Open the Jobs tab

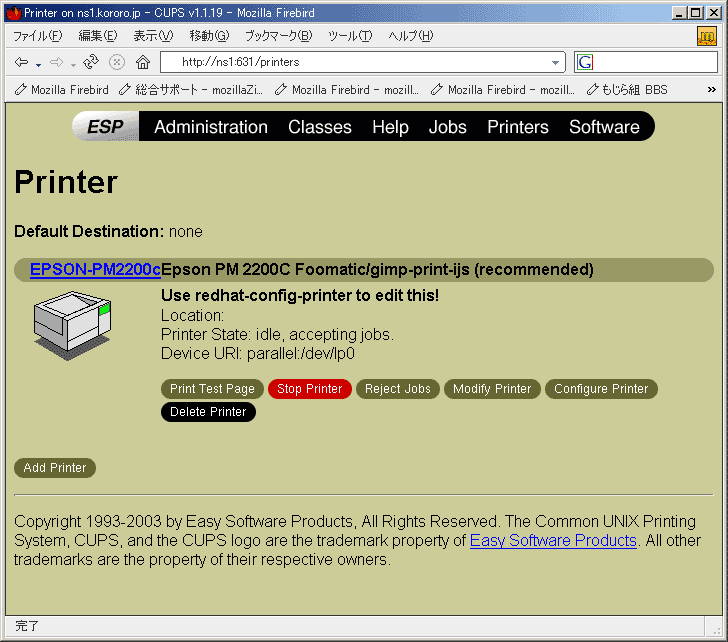click(448, 127)
